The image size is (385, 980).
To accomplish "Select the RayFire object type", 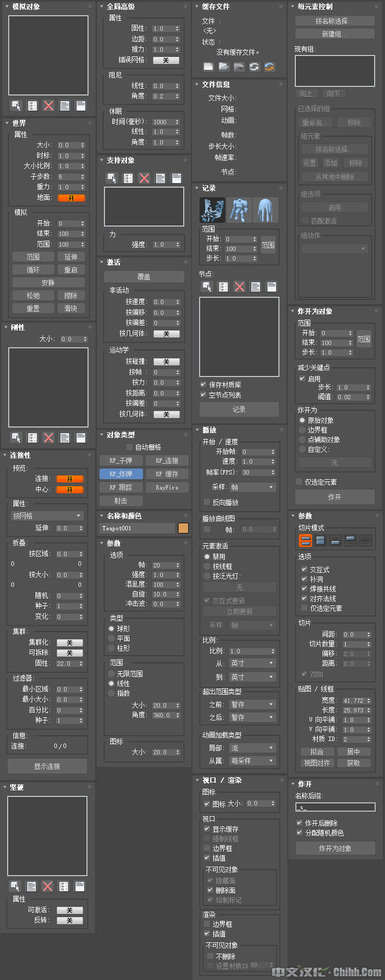I will coord(167,487).
